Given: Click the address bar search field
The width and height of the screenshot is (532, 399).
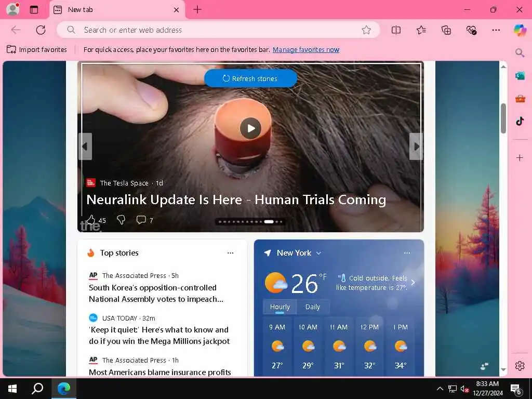Looking at the screenshot, I should click(218, 30).
